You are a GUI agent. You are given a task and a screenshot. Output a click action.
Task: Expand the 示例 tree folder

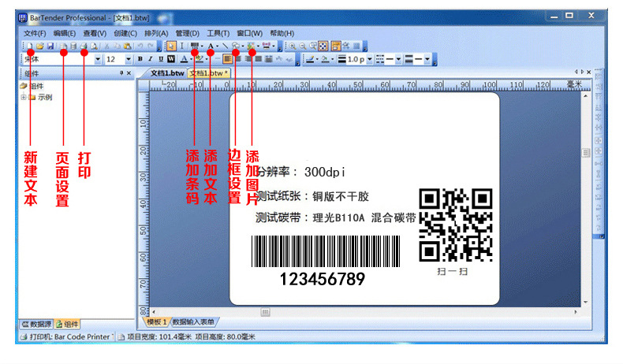[x=24, y=97]
